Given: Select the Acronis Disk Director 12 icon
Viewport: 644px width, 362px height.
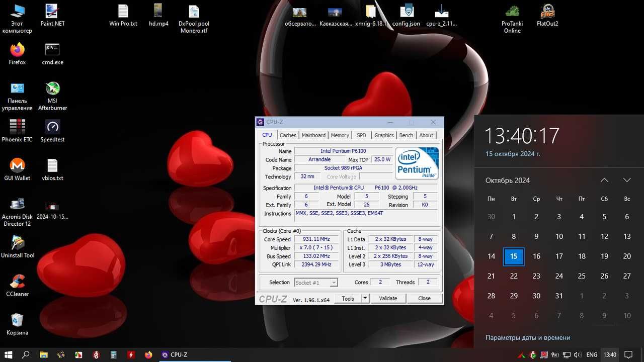Looking at the screenshot, I should pos(17,212).
